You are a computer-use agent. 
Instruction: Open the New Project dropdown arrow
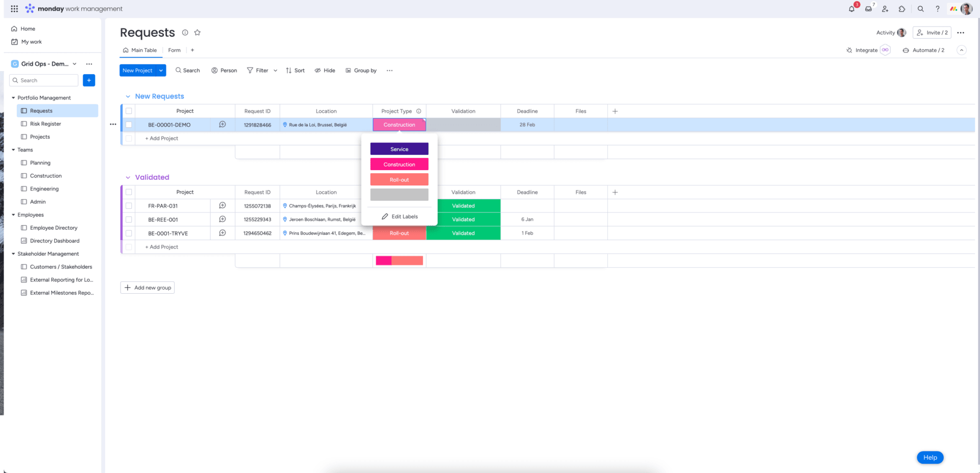(x=161, y=70)
